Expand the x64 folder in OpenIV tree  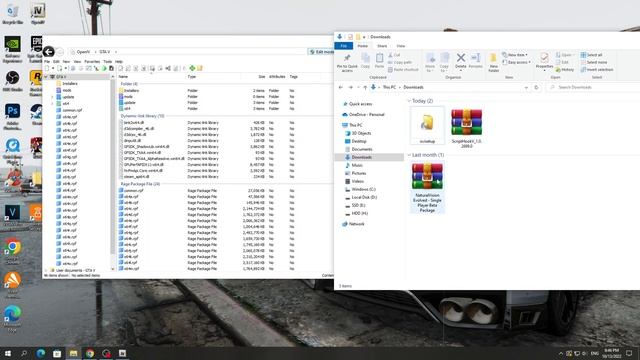click(52, 104)
